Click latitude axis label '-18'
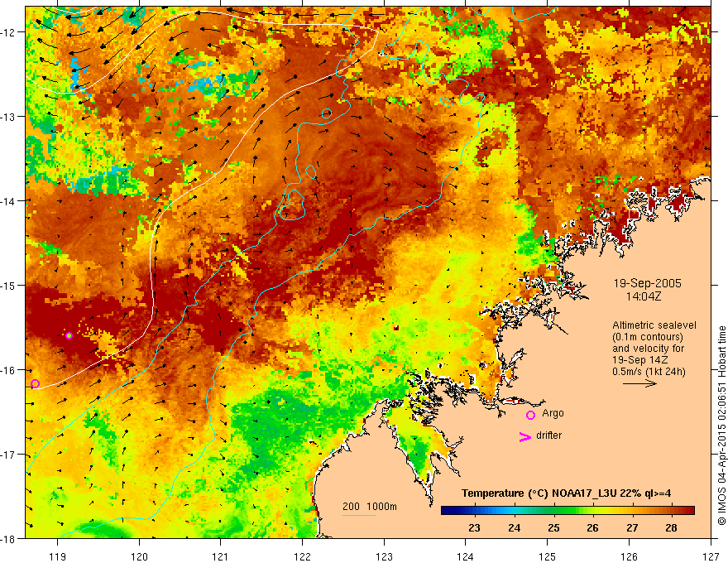Viewport: 728px width, 563px height. click(x=8, y=539)
